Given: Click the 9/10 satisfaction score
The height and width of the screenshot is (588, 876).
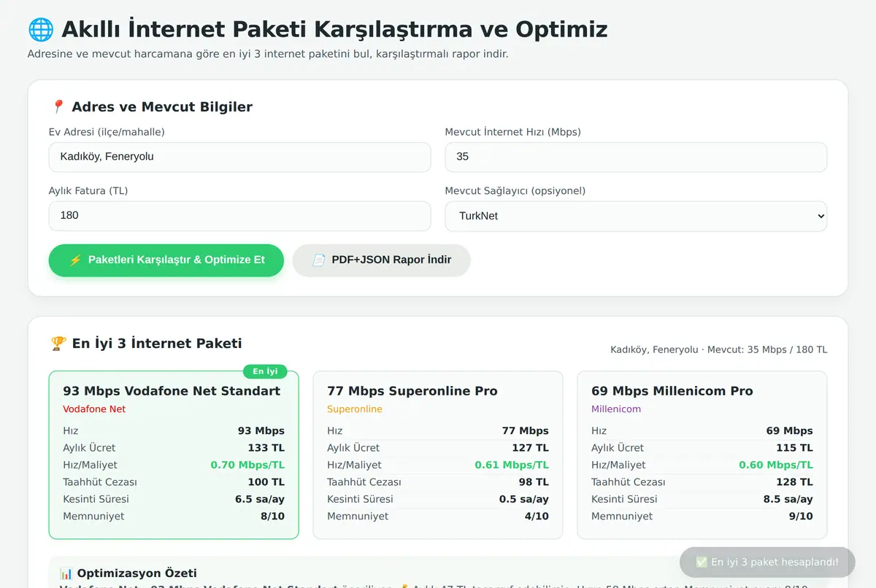Looking at the screenshot, I should pyautogui.click(x=801, y=517).
